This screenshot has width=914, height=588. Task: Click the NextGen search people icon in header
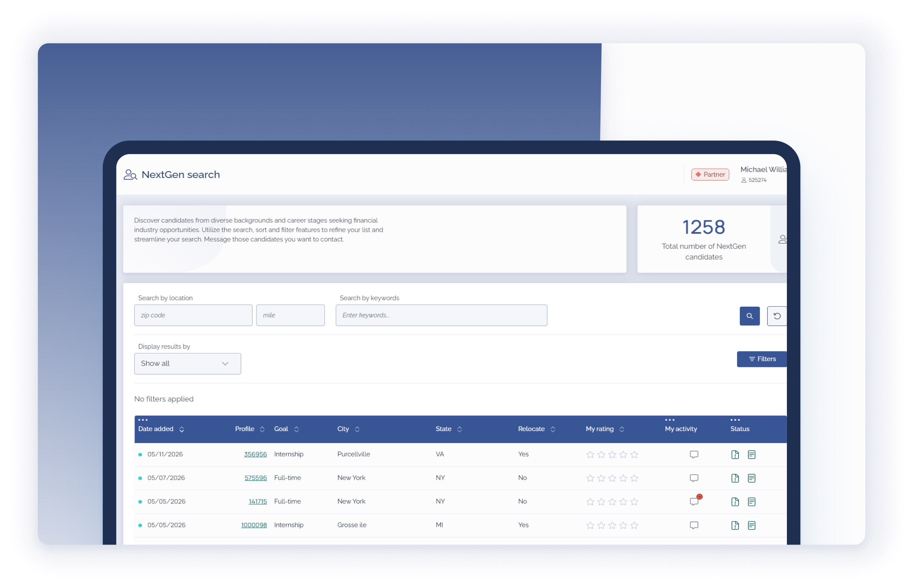(x=130, y=174)
